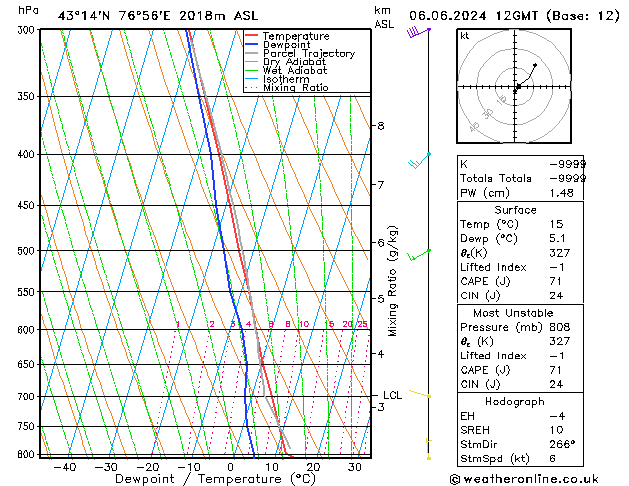This screenshot has height=486, width=629.
Task: Click the Pressure (mb) value 808
Action: [x=560, y=327]
